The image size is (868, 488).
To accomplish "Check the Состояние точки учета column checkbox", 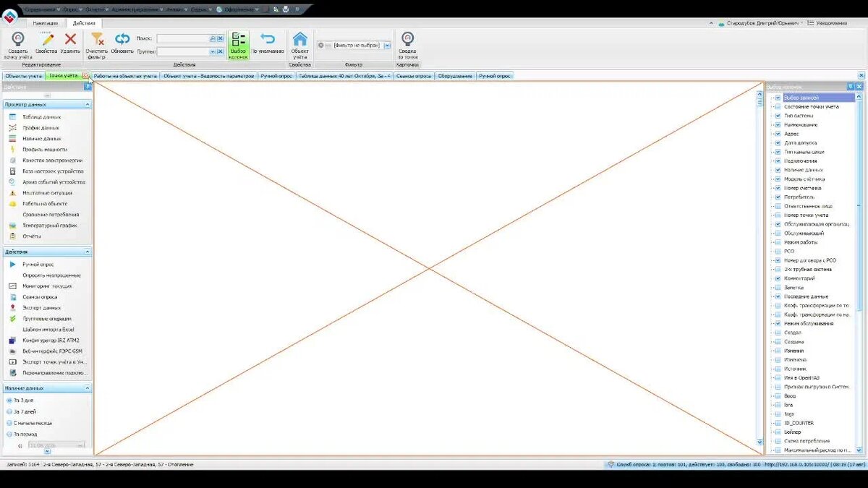I will (778, 107).
